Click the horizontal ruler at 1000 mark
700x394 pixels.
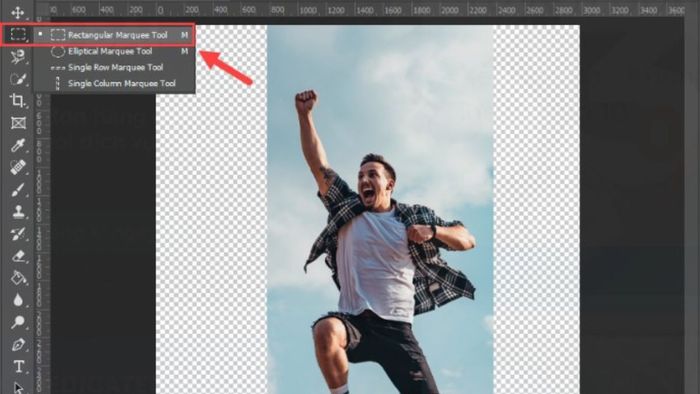pos(308,10)
